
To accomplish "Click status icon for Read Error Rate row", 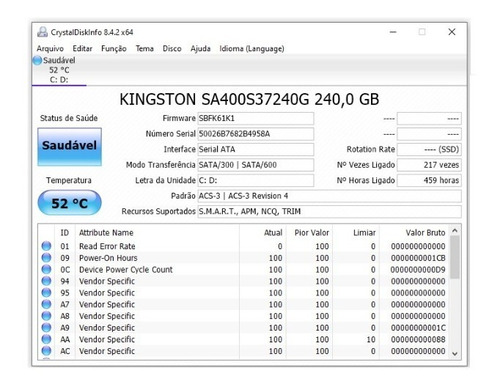I will [46, 246].
